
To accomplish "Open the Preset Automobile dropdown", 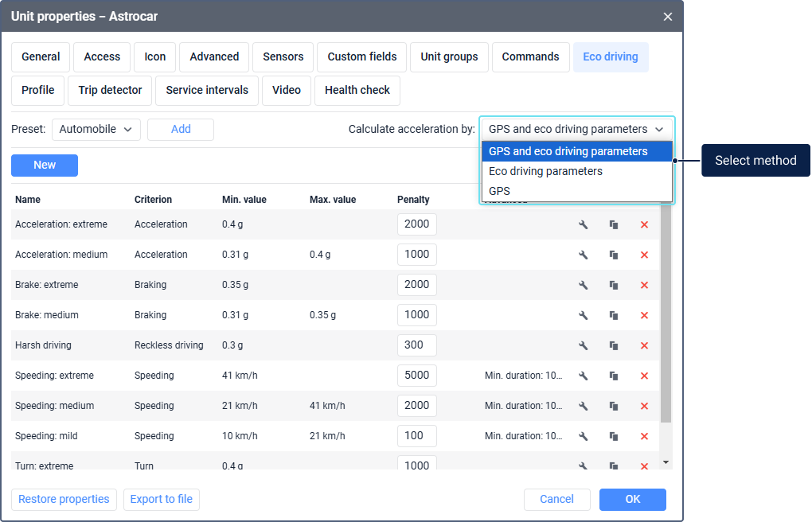I will pos(96,129).
